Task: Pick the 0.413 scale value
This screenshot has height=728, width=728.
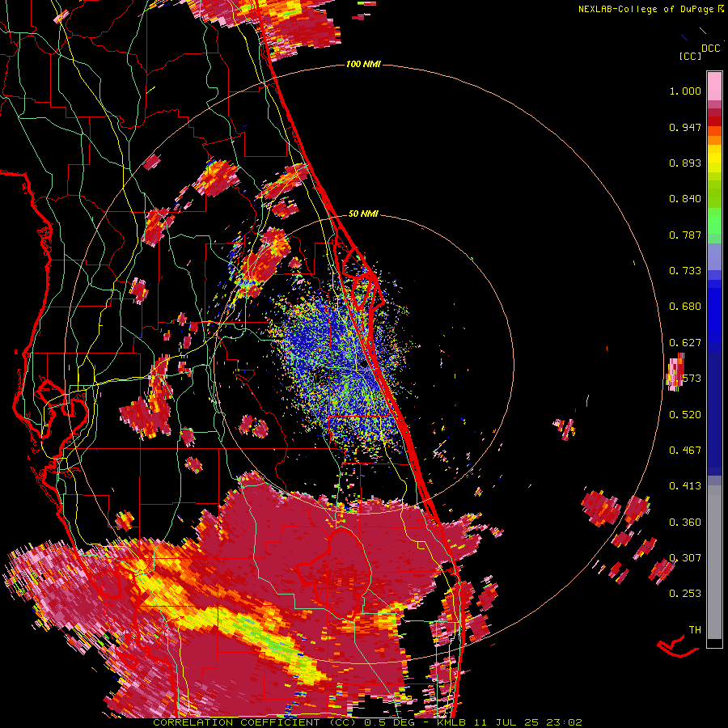Action: click(x=685, y=485)
